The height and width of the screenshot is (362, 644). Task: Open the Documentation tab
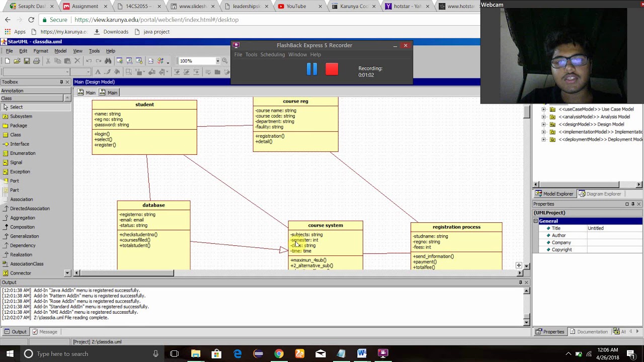[589, 332]
